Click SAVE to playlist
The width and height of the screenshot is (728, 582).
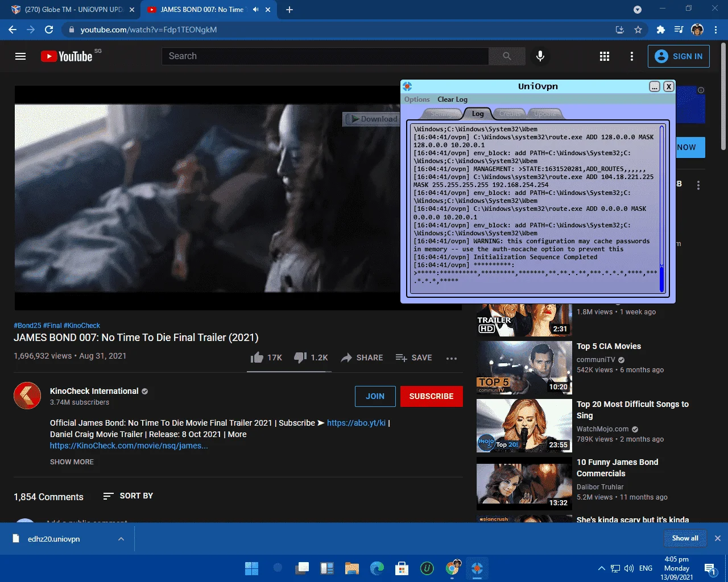click(x=414, y=357)
